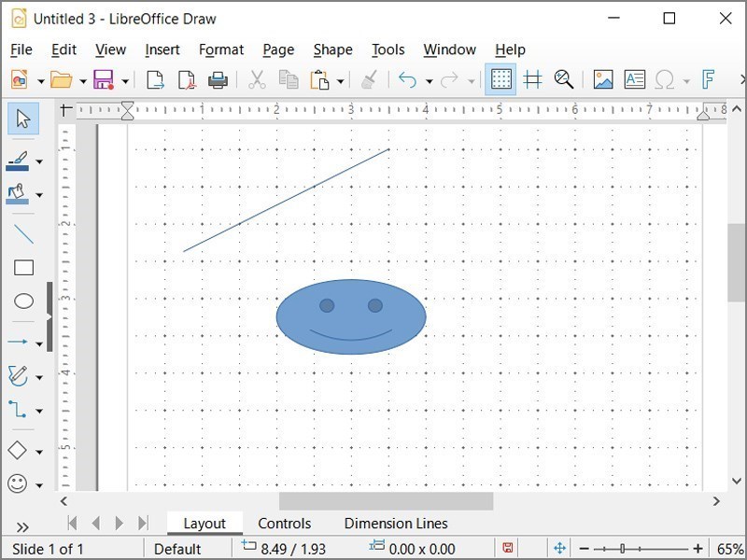
Task: Switch to the Controls tab
Action: [x=284, y=524]
